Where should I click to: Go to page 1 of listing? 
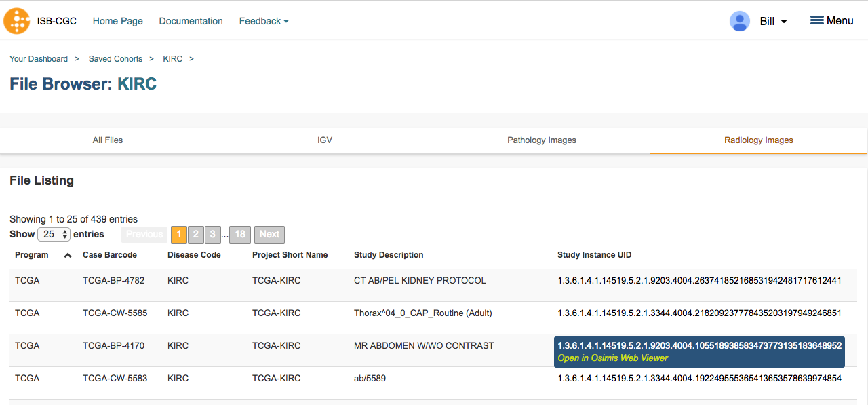tap(178, 234)
